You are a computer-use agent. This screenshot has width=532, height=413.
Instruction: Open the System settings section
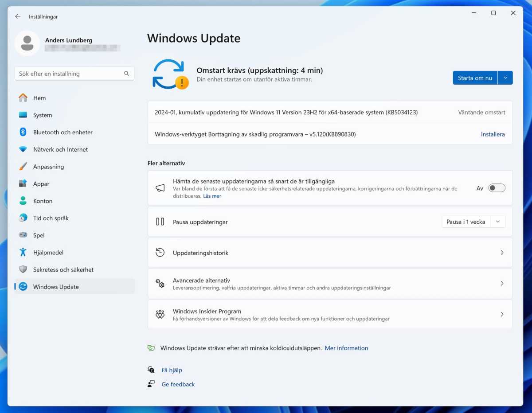click(x=74, y=115)
